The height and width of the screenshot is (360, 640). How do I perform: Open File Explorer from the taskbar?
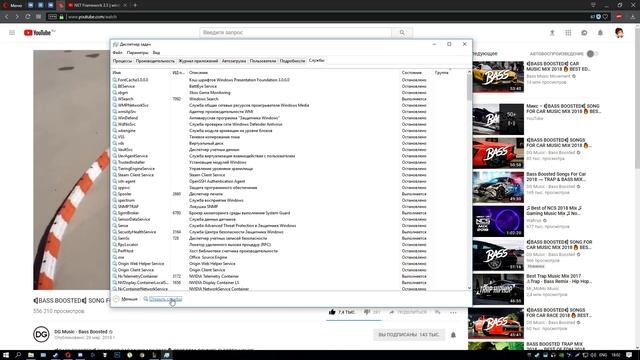(31, 355)
